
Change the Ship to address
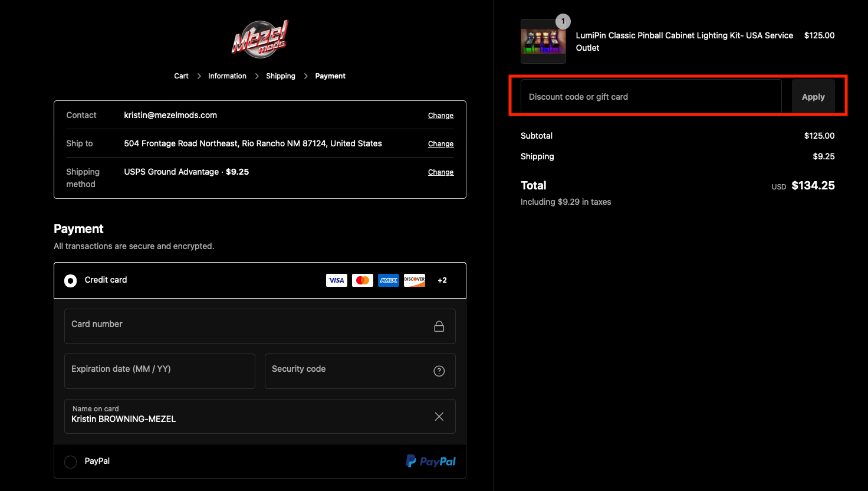[440, 144]
